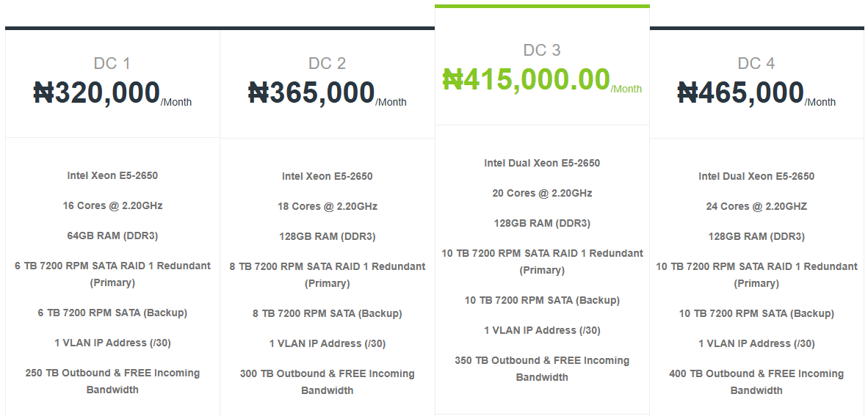The width and height of the screenshot is (868, 416).
Task: Click the 16 Cores @ 2.20GHz line
Action: [112, 205]
